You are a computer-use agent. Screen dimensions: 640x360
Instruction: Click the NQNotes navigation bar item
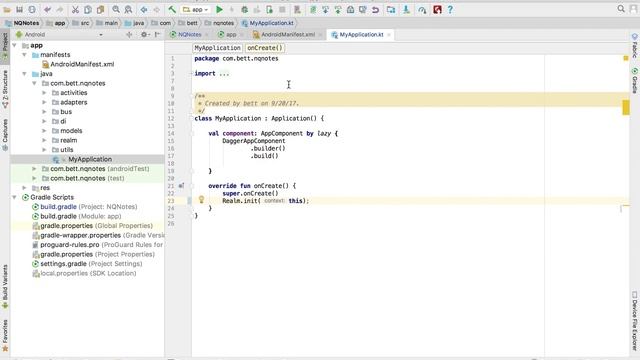[22, 23]
